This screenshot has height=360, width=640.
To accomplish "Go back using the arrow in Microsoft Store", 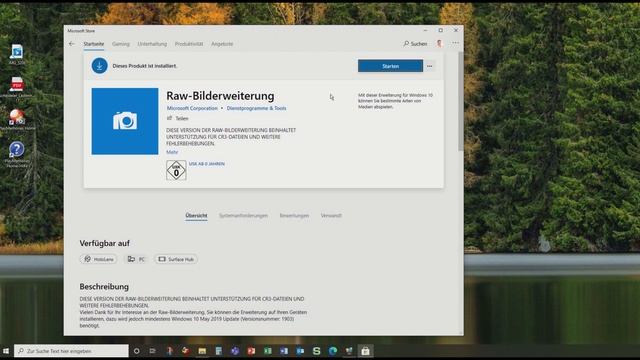I will (x=72, y=44).
